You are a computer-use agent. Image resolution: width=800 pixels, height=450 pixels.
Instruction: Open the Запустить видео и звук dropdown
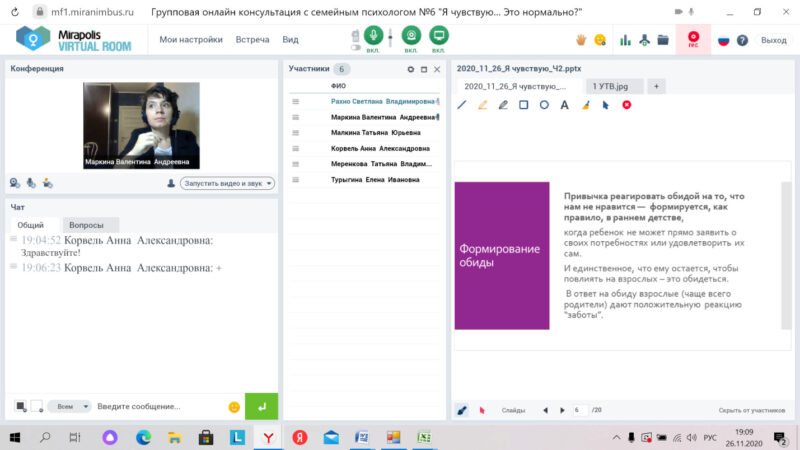click(x=228, y=183)
